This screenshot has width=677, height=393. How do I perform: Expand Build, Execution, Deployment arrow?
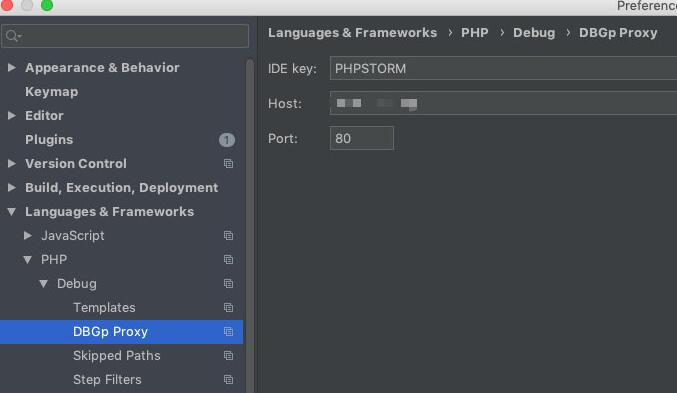tap(12, 187)
